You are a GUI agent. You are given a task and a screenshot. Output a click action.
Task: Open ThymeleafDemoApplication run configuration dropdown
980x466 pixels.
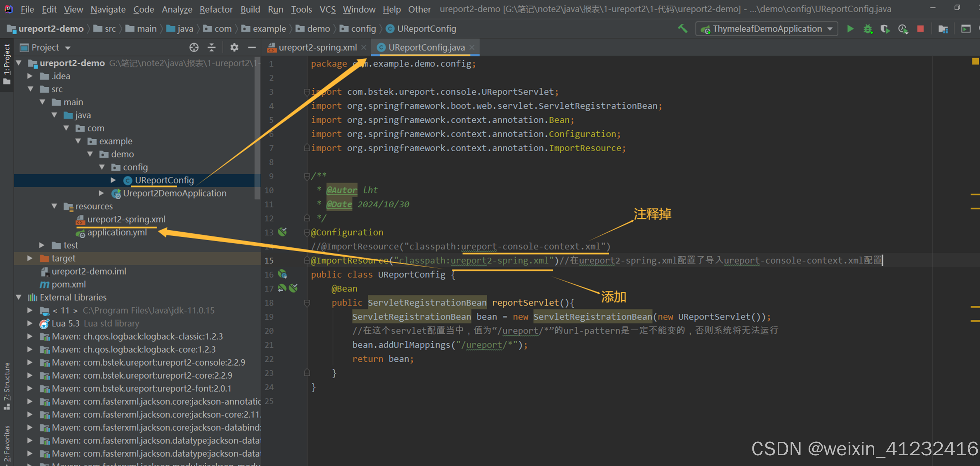(x=767, y=29)
